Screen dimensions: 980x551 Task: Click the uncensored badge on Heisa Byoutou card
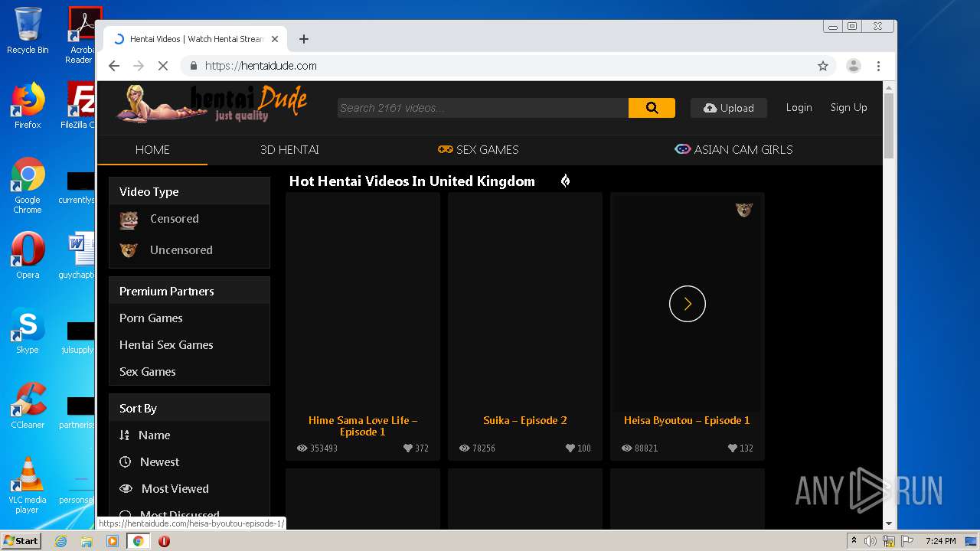click(x=744, y=210)
